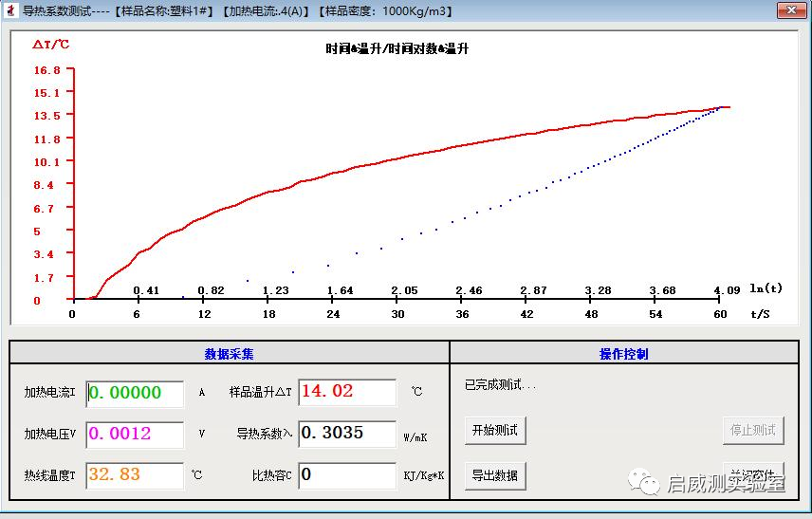This screenshot has height=519, width=812.
Task: Click the 操作控制 panel header
Action: coord(623,354)
